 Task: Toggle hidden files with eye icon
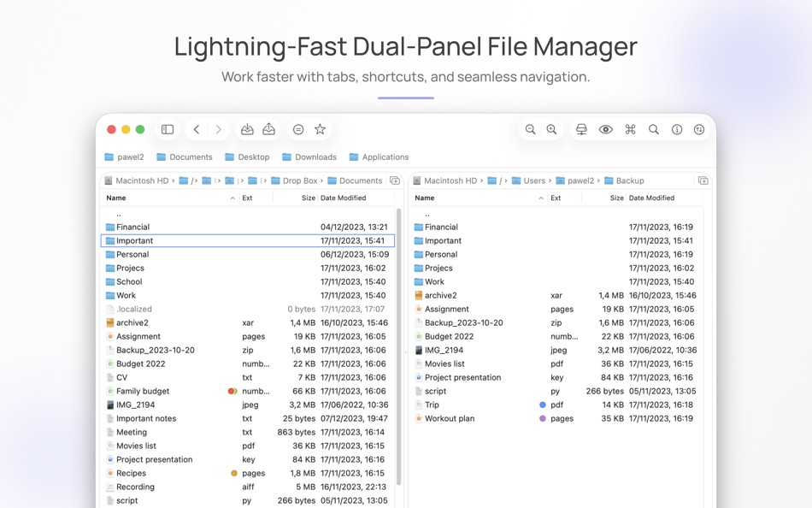click(606, 130)
